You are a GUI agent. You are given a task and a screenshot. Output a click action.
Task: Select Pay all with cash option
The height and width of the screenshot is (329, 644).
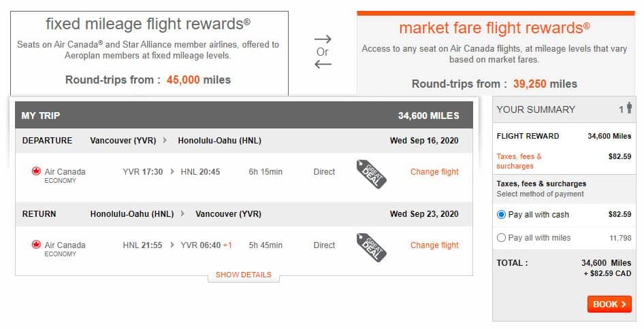(502, 215)
